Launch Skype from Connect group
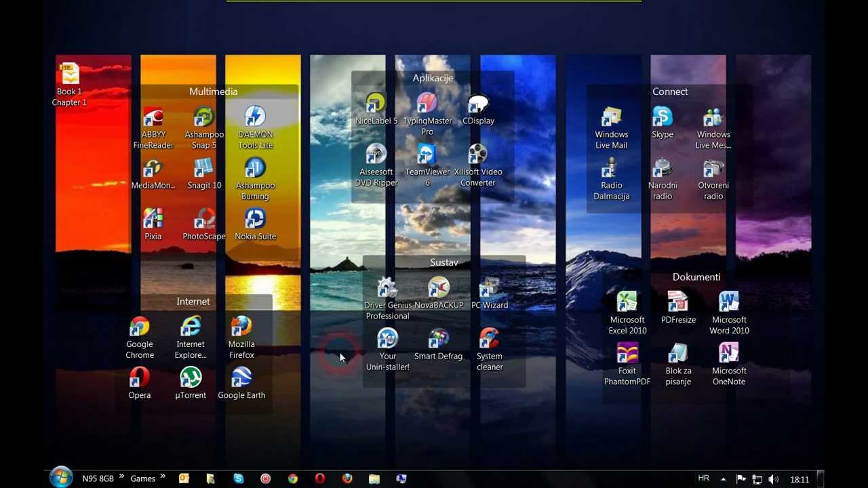Image resolution: width=868 pixels, height=488 pixels. click(663, 123)
